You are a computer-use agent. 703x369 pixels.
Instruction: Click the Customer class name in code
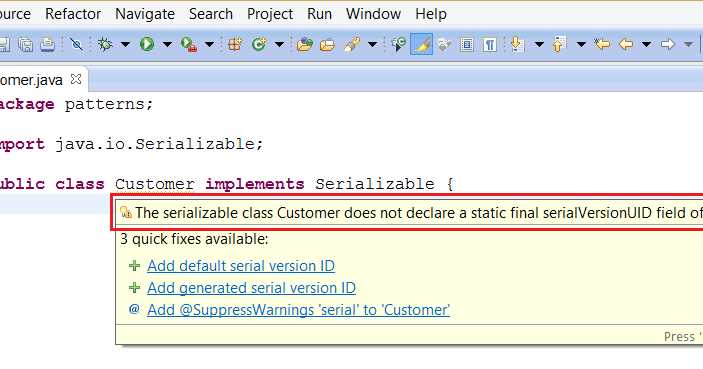(155, 184)
